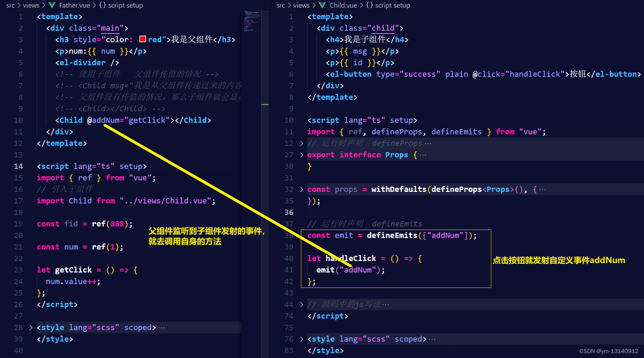Click '{{ msg }}' interpolation in Child.vue
644x358 pixels.
360,51
